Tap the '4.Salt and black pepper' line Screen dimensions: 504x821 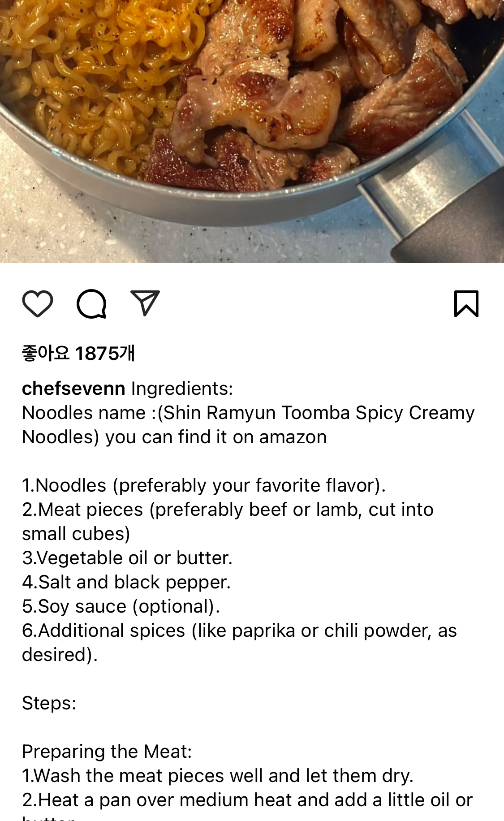[126, 582]
